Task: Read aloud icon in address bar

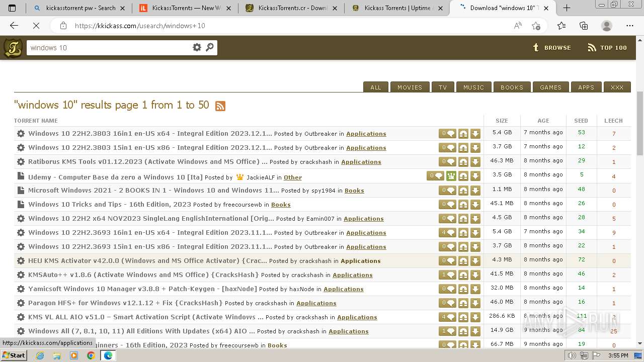Action: 518,26
